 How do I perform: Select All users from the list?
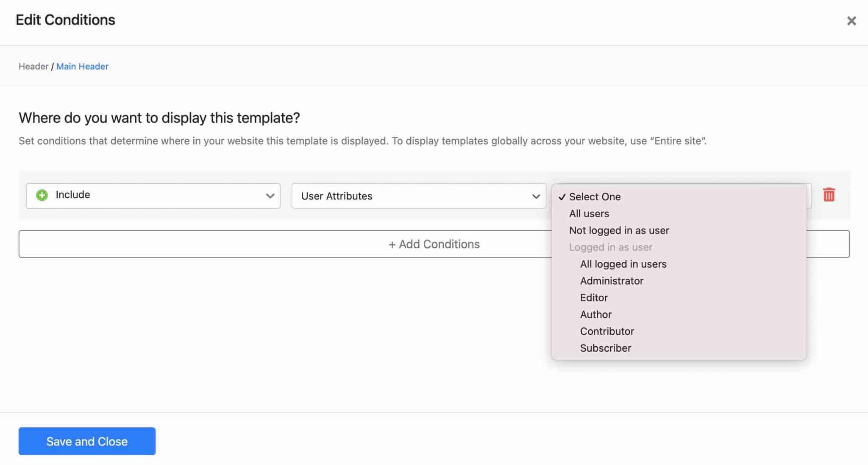click(x=589, y=214)
